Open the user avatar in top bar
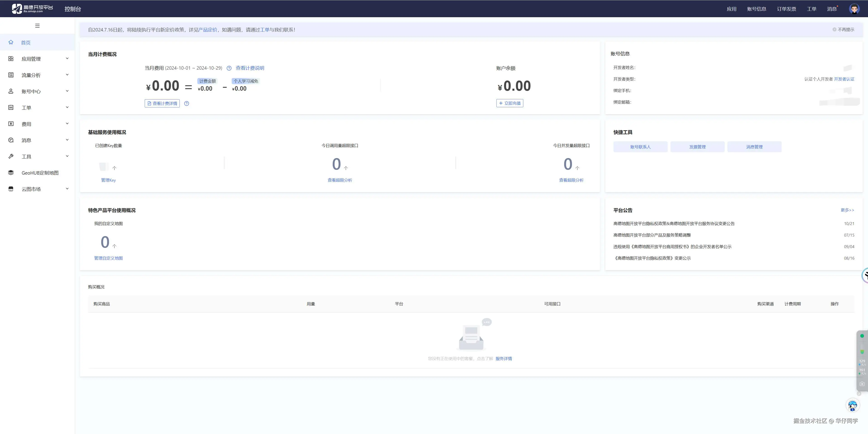Image resolution: width=868 pixels, height=434 pixels. 854,9
